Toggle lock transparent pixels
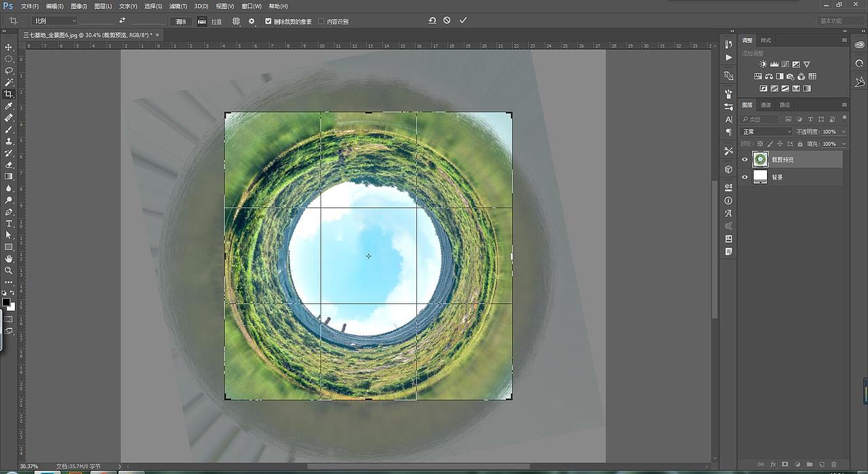Viewport: 868px width, 474px height. (760, 144)
